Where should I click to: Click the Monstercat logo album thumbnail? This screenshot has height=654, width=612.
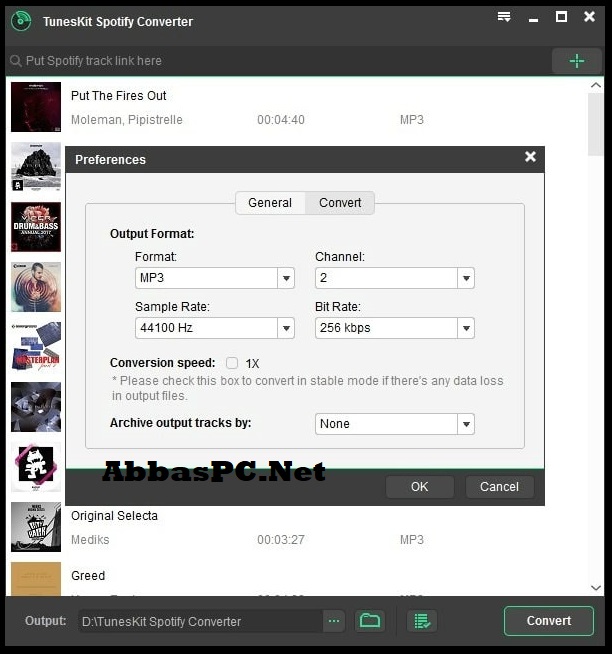[x=36, y=467]
